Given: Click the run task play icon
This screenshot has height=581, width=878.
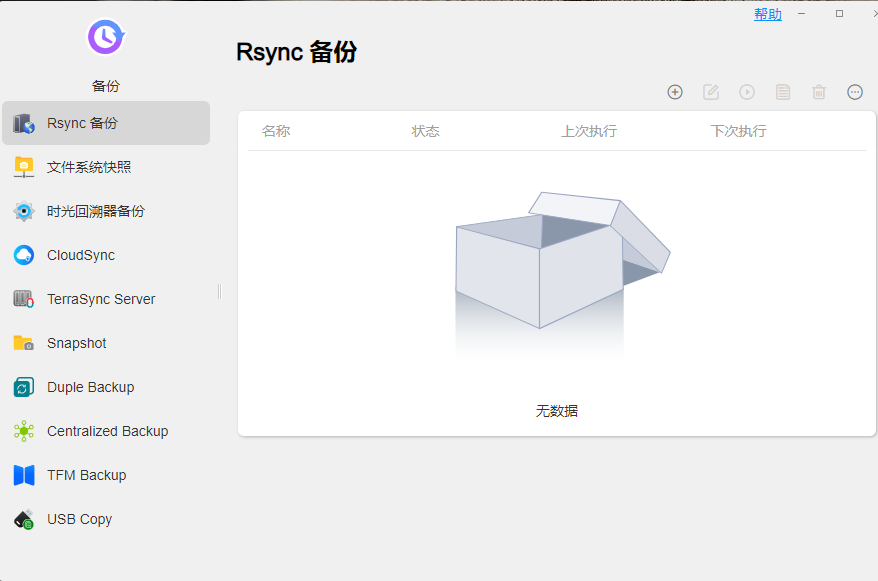Looking at the screenshot, I should tap(747, 92).
